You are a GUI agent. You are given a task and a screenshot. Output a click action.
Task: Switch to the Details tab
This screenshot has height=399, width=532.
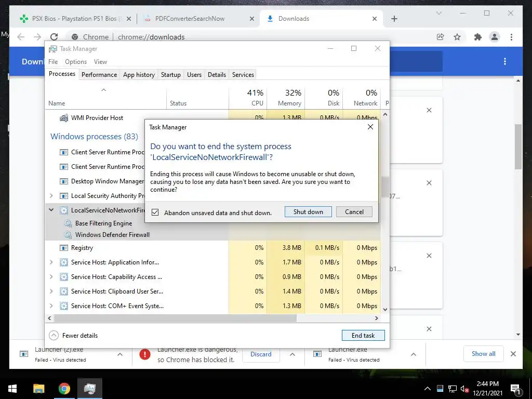217,75
